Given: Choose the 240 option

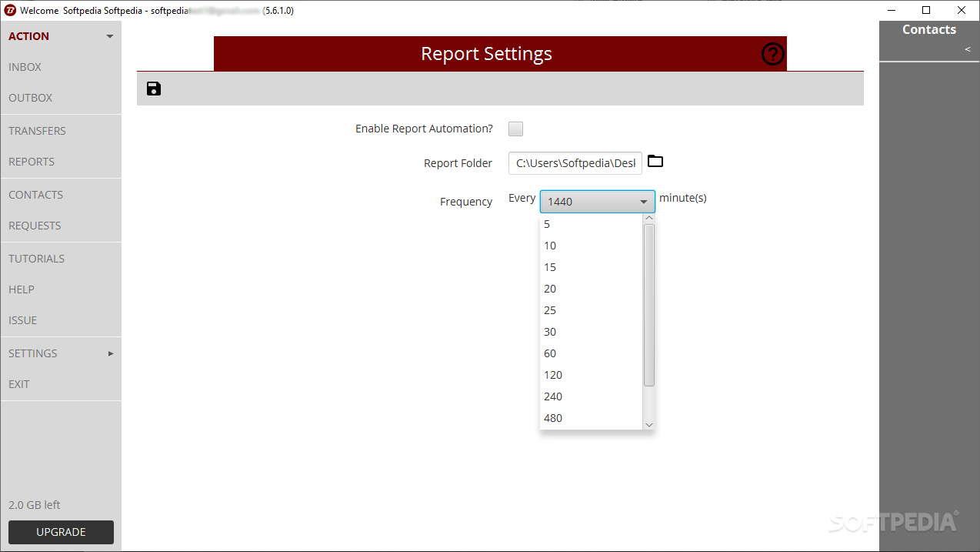Looking at the screenshot, I should point(592,396).
